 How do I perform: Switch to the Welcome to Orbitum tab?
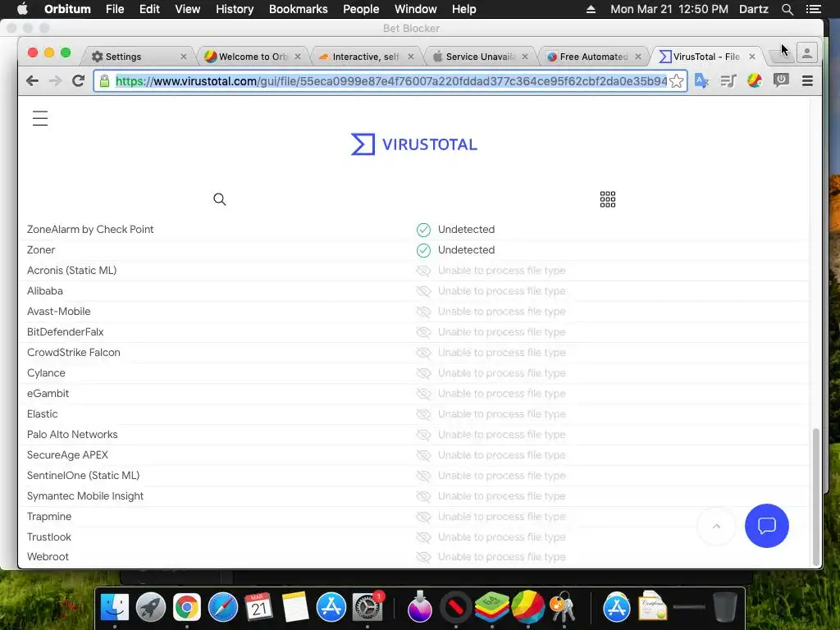click(252, 57)
